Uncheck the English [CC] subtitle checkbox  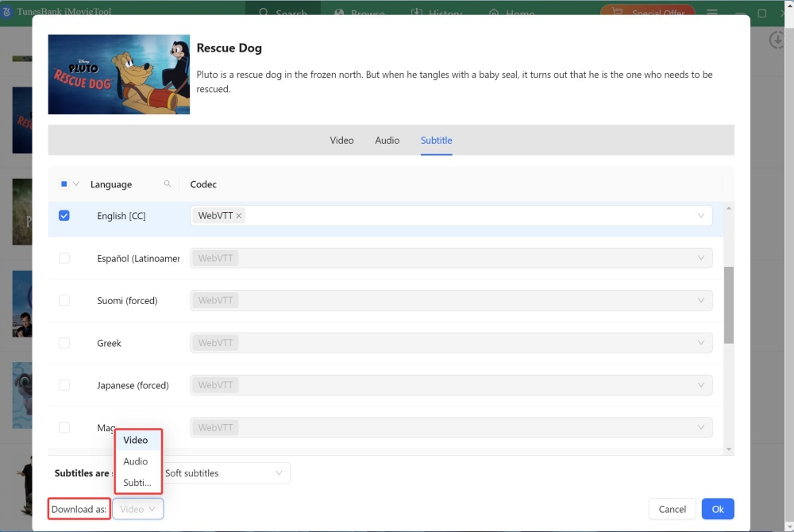point(64,216)
